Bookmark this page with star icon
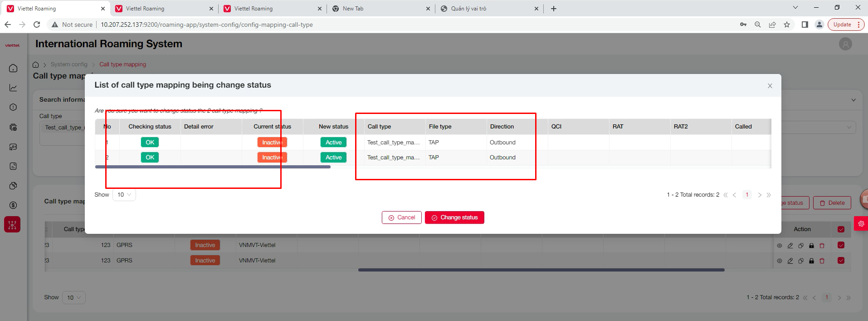Screen dimensions: 868x321 point(787,25)
